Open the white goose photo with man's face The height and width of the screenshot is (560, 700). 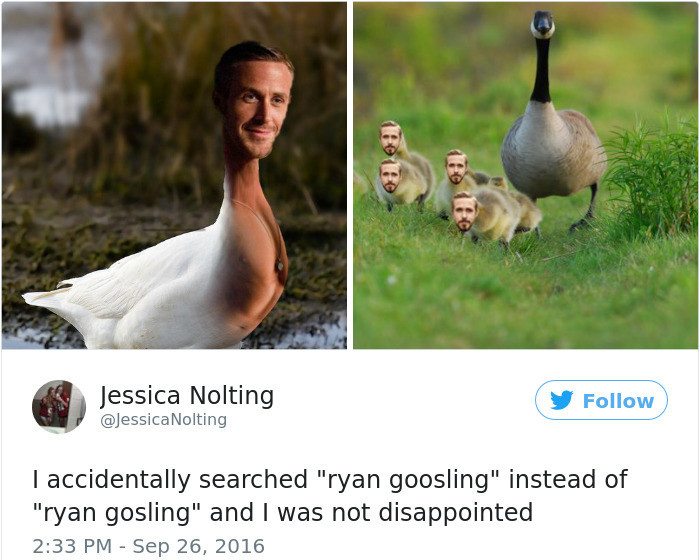pyautogui.click(x=174, y=175)
